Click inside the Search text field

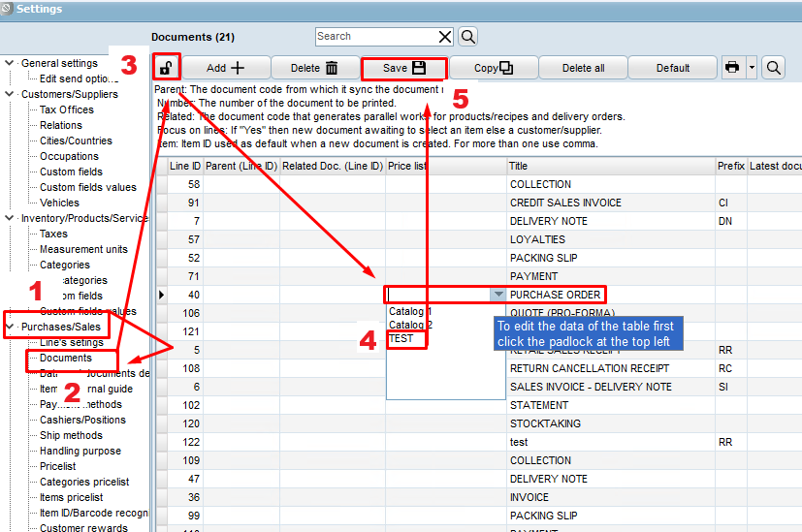(373, 37)
